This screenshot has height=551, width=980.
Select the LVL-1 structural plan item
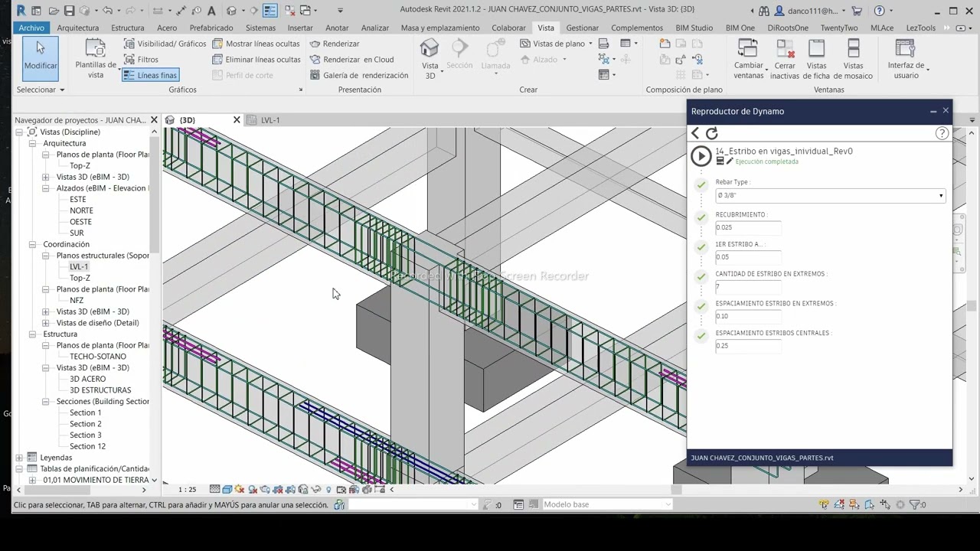79,266
